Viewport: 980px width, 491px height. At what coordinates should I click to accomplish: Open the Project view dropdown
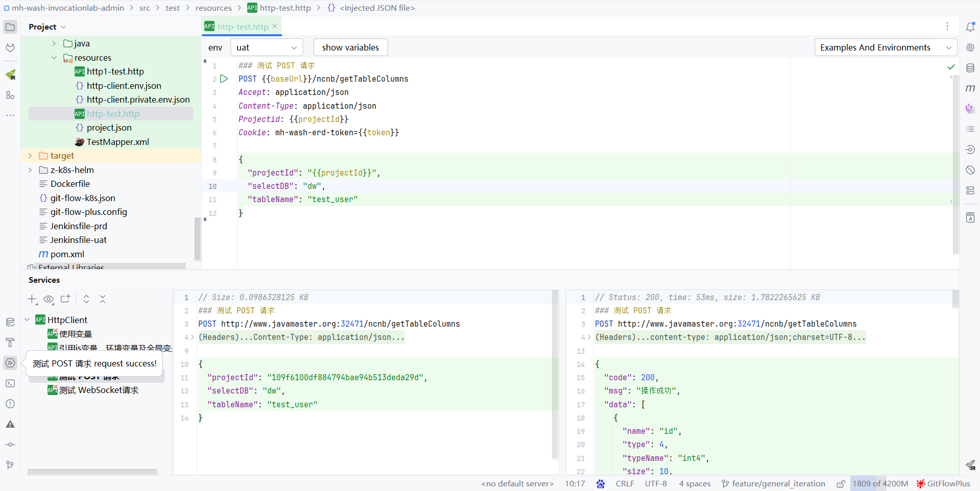pyautogui.click(x=47, y=27)
